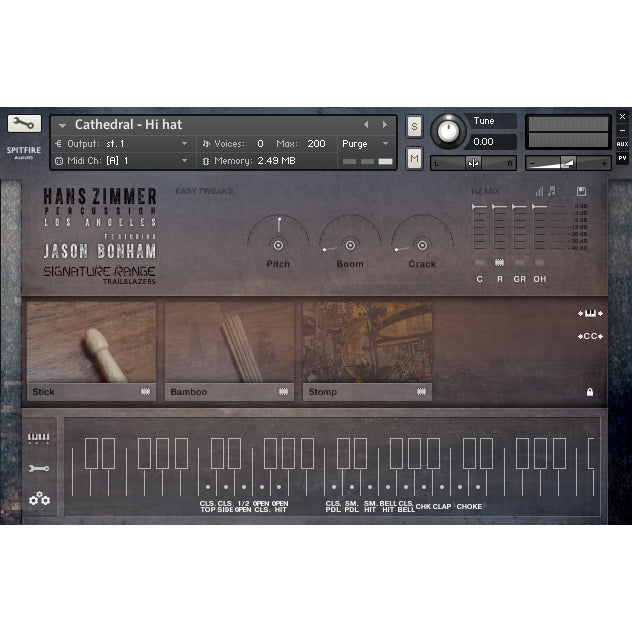
Task: Click the L/R pan slider
Action: coord(474,163)
